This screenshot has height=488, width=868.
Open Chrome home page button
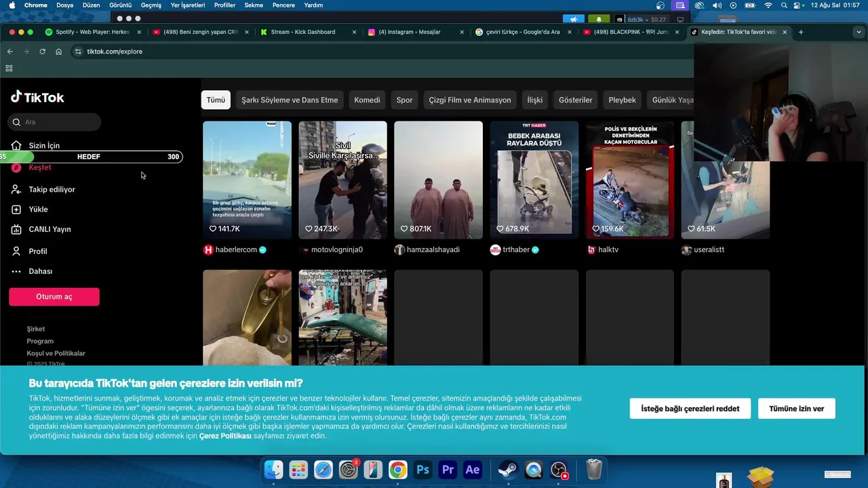(x=58, y=52)
